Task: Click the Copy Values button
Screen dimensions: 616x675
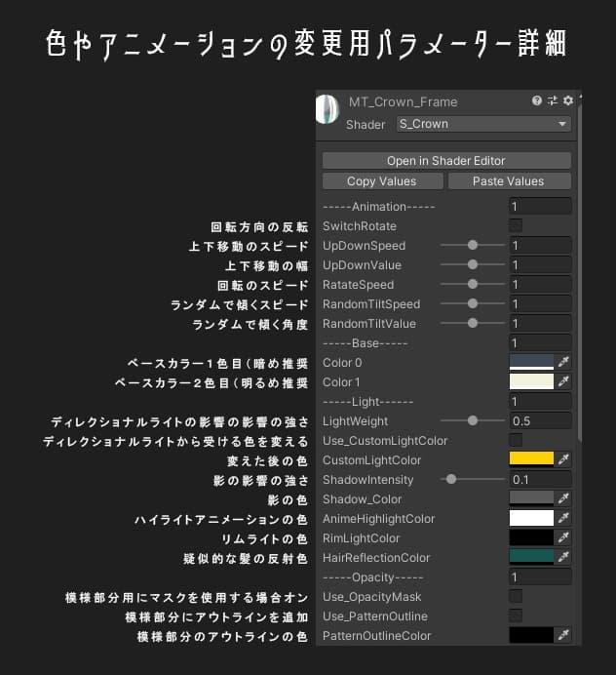Action: pyautogui.click(x=382, y=181)
